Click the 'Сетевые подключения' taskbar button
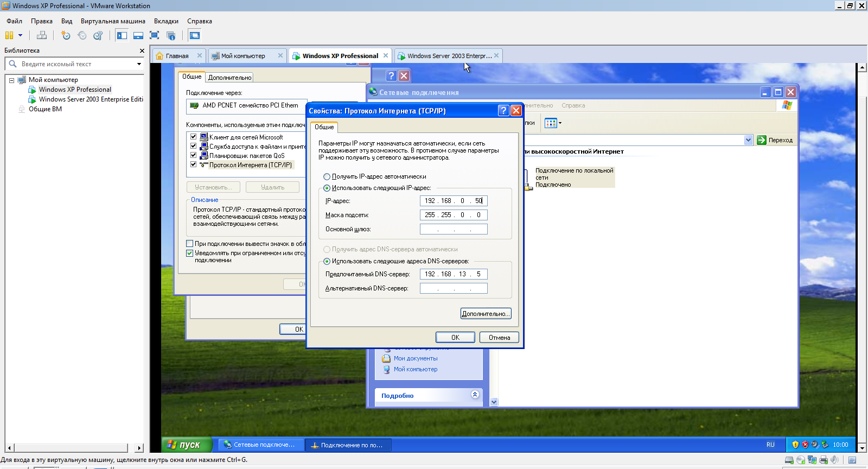This screenshot has height=469, width=868. (260, 445)
